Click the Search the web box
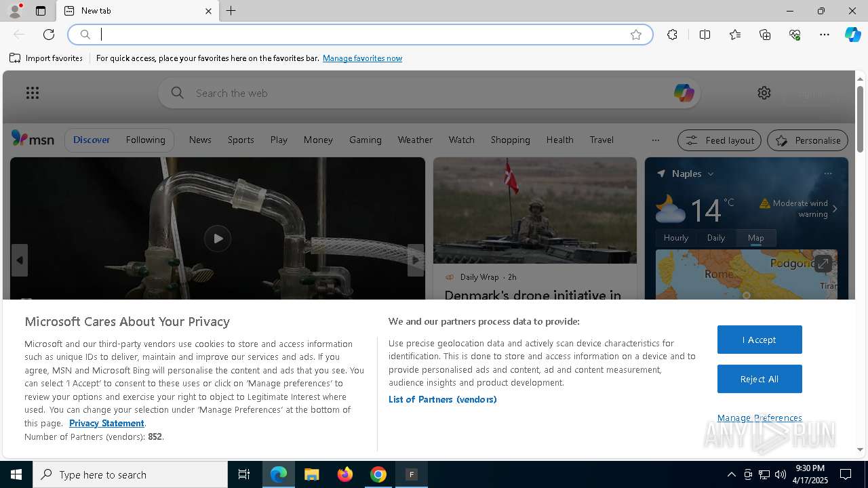The image size is (868, 488). click(x=429, y=93)
